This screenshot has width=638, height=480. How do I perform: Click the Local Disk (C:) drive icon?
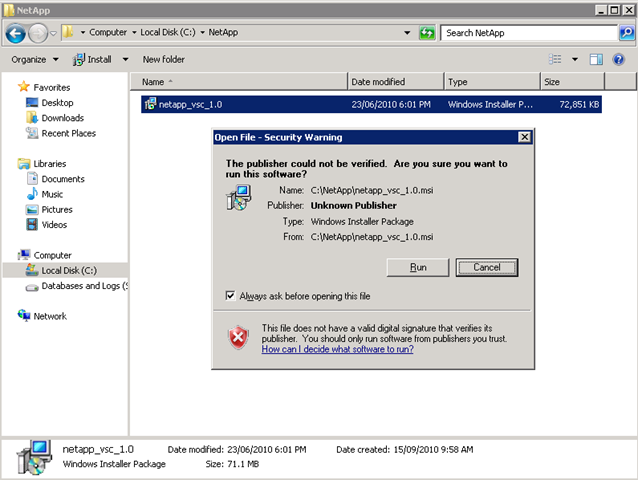32,270
